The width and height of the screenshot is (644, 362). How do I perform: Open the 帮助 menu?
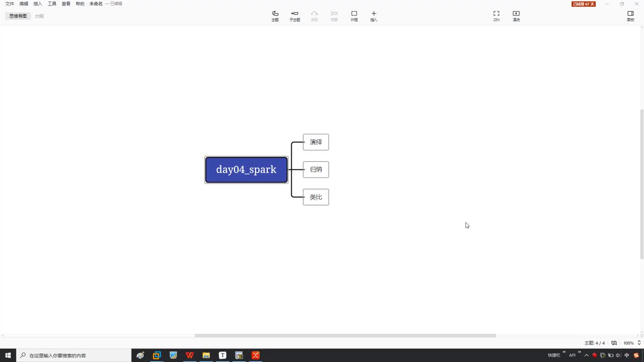coord(80,4)
